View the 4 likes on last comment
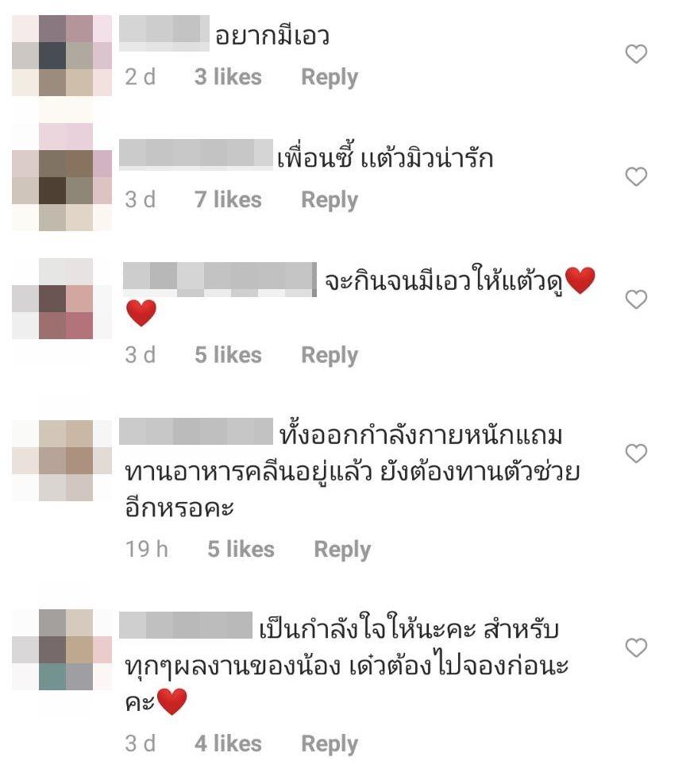 point(228,743)
